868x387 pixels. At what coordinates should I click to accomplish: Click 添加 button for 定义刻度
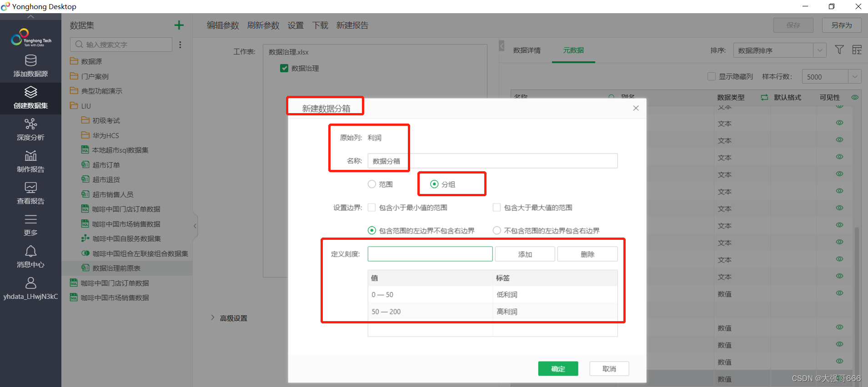click(525, 254)
